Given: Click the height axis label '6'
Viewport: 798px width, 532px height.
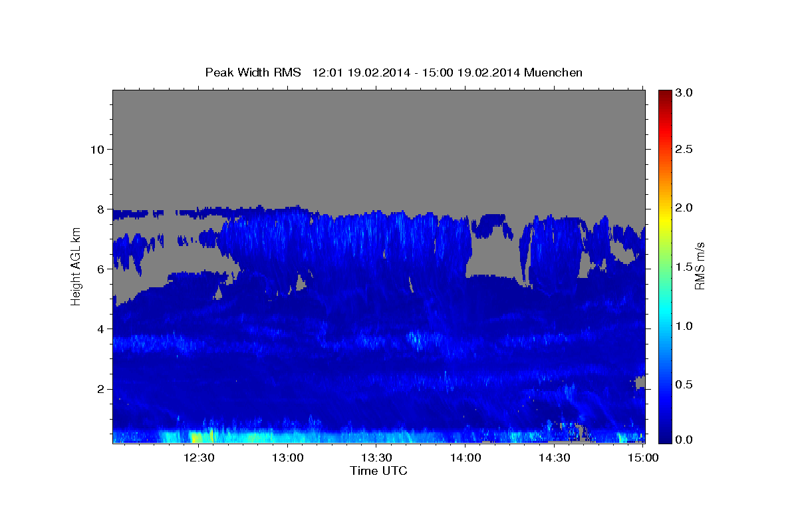Looking at the screenshot, I should (99, 269).
